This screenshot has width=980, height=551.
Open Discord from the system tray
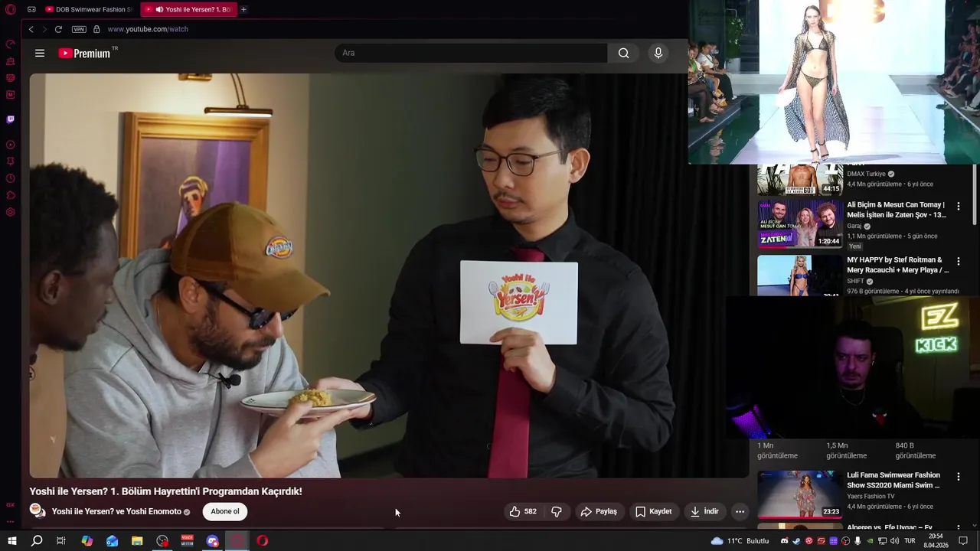click(x=784, y=541)
